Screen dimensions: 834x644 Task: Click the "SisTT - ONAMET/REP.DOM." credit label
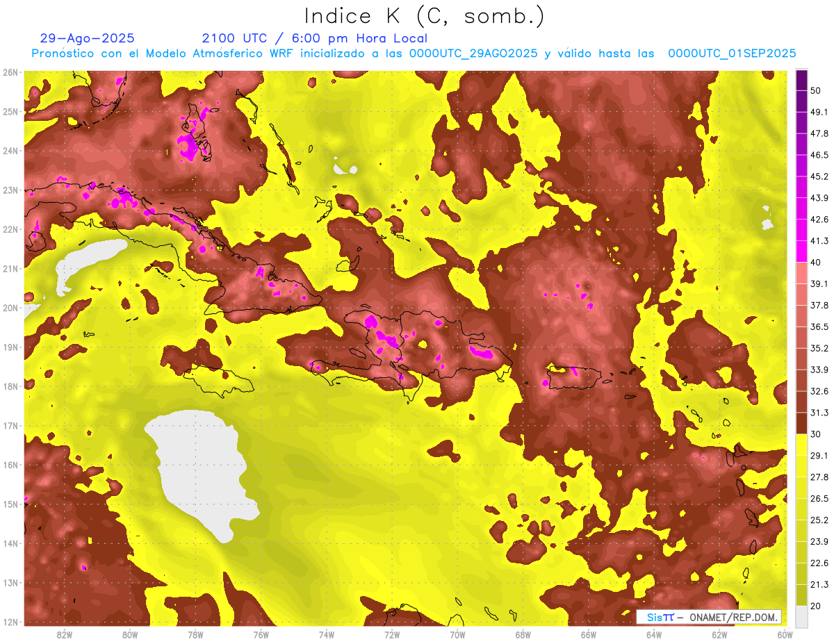(x=710, y=617)
